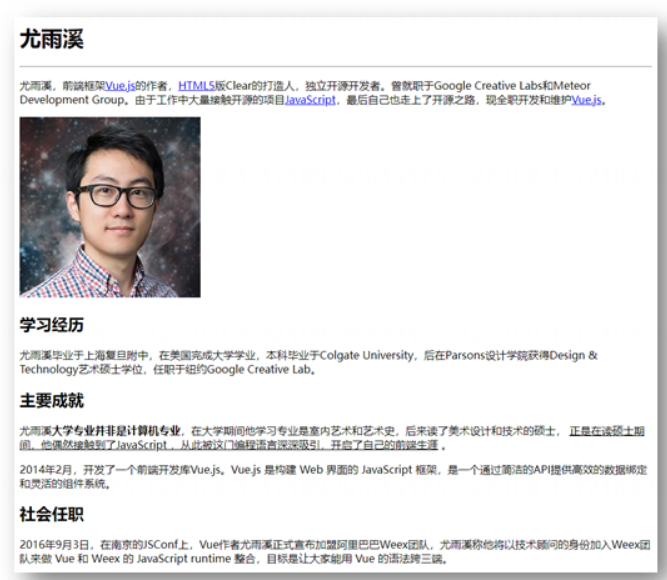The height and width of the screenshot is (580, 667).
Task: Click the heading 学习经历
Action: point(51,325)
